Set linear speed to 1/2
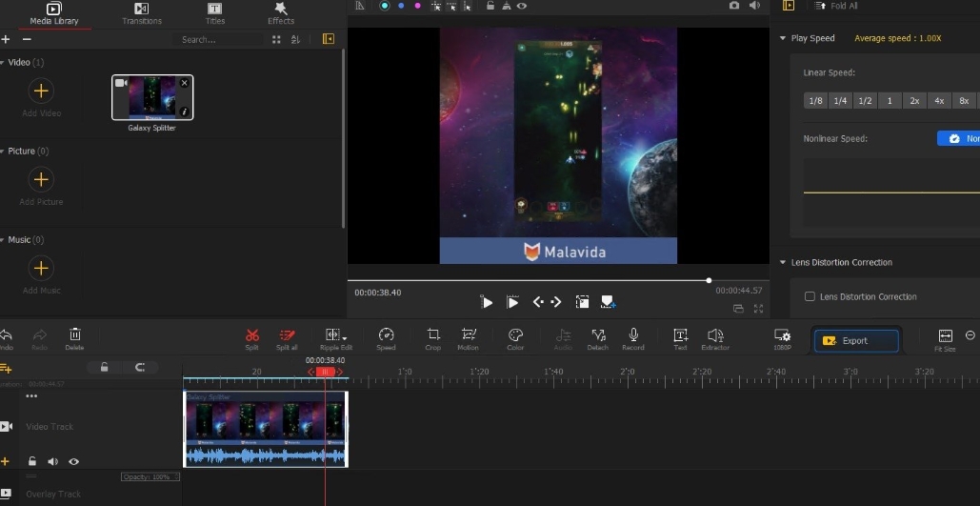The height and width of the screenshot is (506, 980). click(865, 101)
